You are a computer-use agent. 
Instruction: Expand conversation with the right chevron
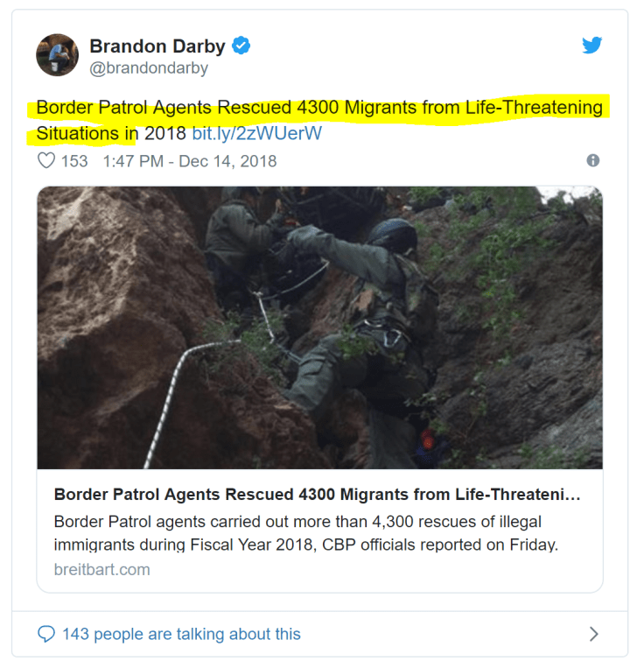594,634
